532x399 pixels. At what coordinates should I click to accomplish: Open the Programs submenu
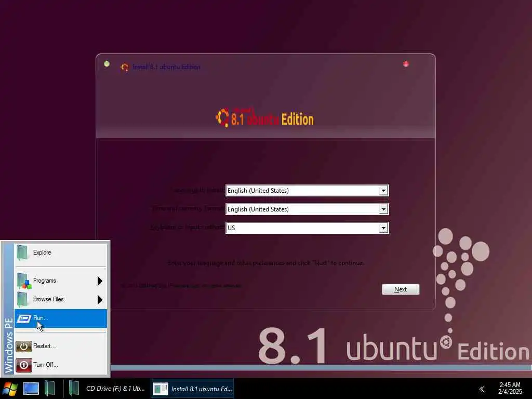click(60, 281)
